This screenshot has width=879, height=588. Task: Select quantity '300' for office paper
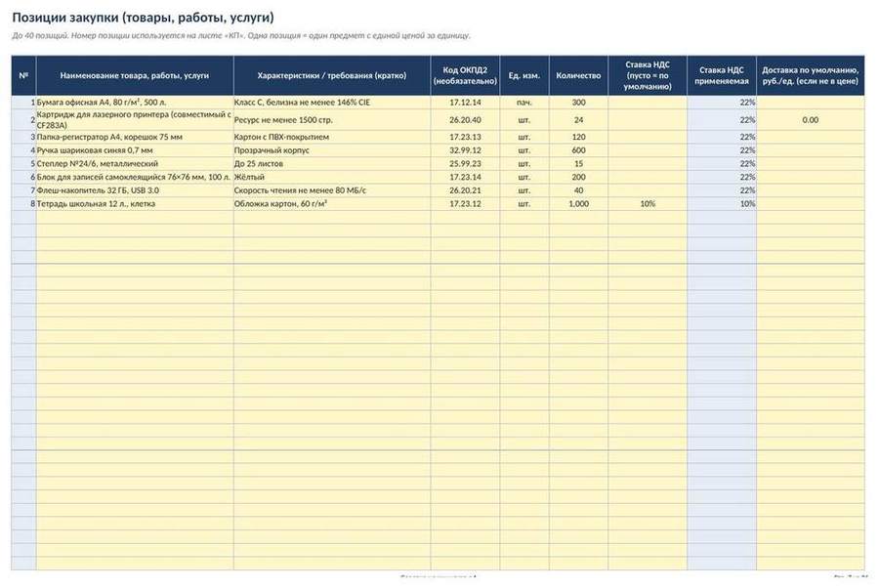pyautogui.click(x=578, y=103)
